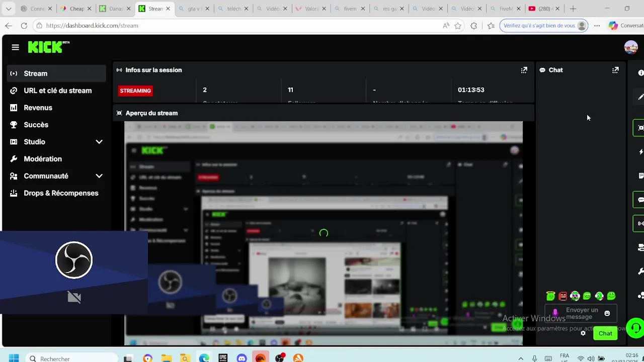Click the pencil edit icon in right toolbar
The width and height of the screenshot is (644, 362).
(x=640, y=97)
